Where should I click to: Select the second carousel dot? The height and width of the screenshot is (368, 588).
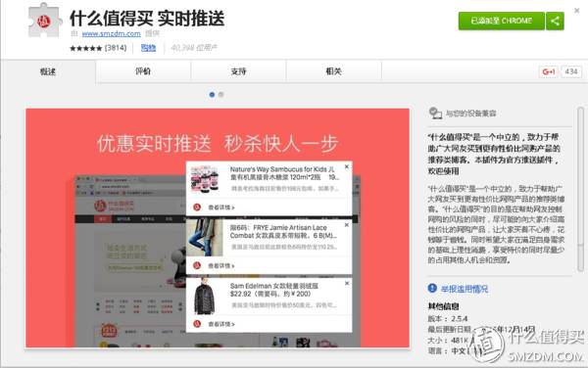point(220,95)
